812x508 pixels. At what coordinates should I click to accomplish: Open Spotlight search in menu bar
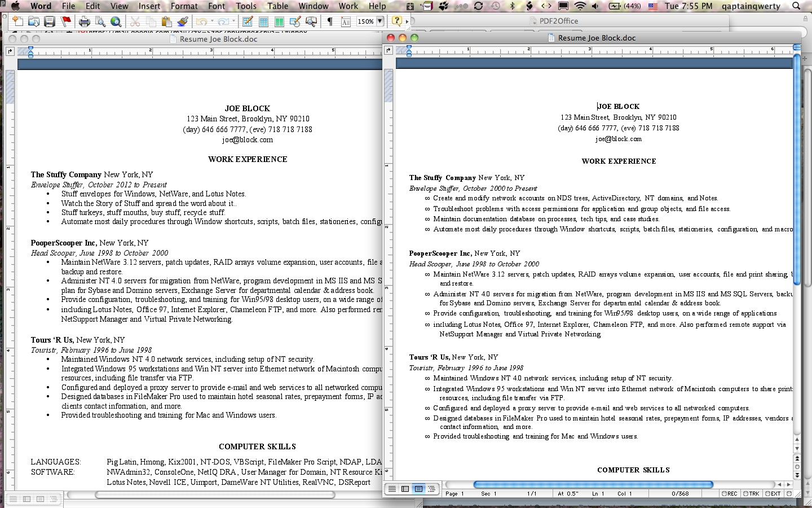(796, 6)
